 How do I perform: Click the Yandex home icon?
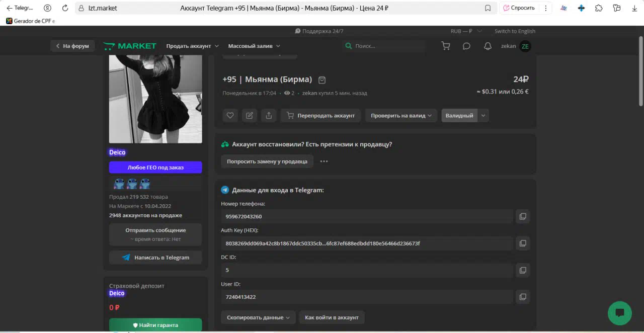pos(47,8)
